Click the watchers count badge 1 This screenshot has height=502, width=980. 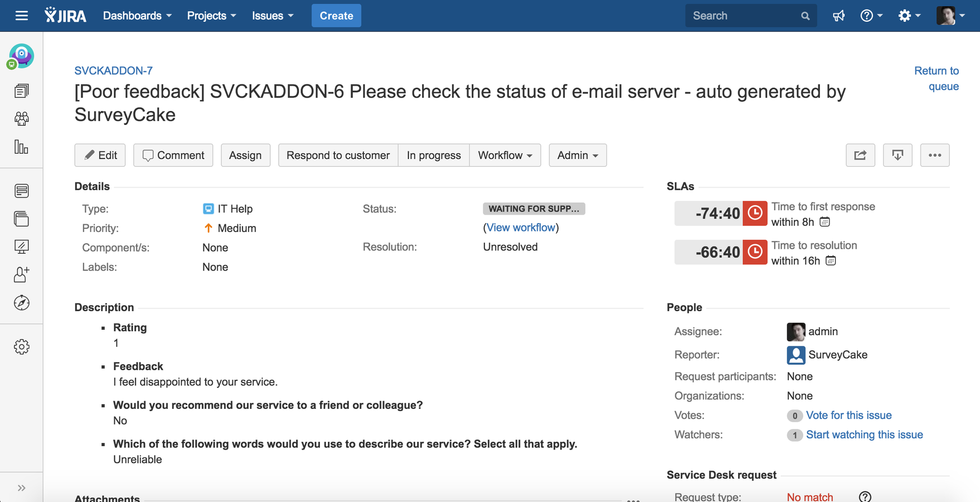795,435
